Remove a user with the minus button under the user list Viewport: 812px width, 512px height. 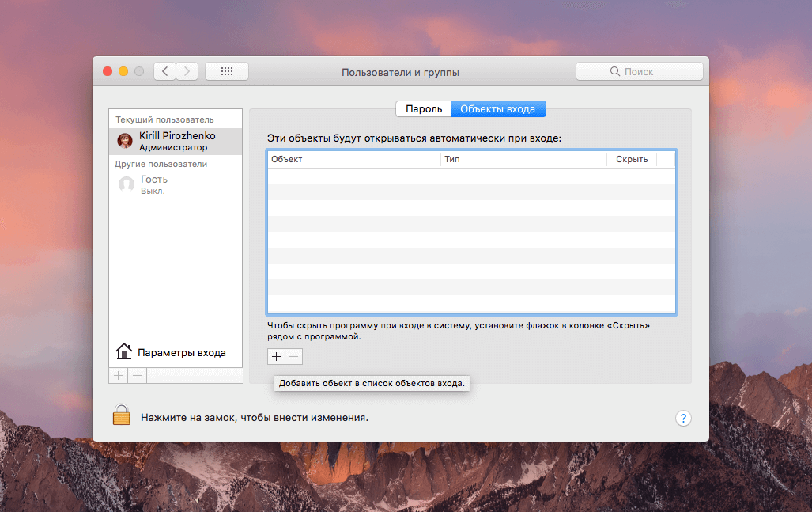click(137, 375)
